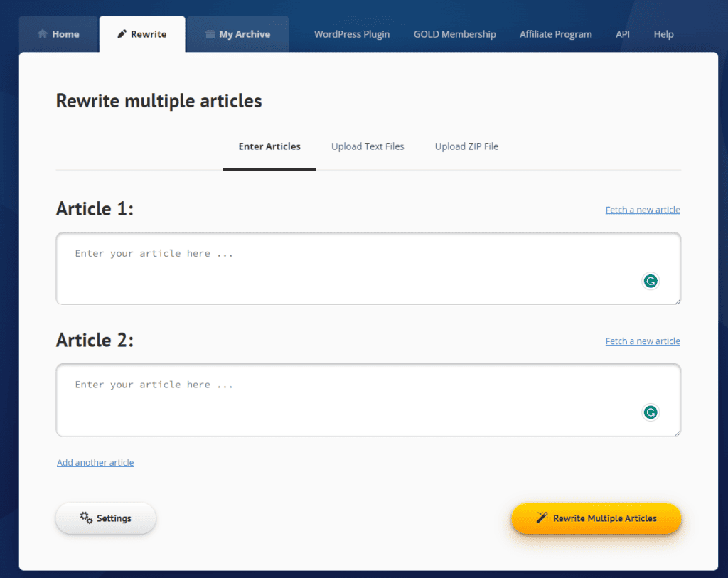Click the pencil icon on the Rewrite tab

[x=124, y=33]
